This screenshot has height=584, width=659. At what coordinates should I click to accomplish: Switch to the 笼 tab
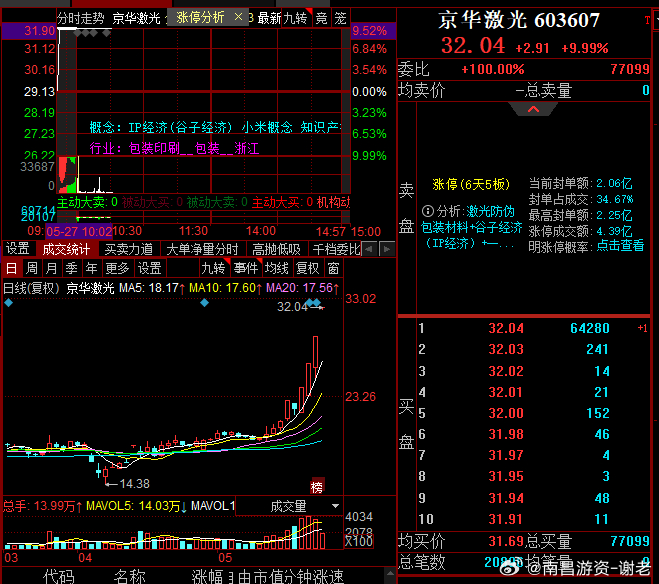tap(340, 18)
